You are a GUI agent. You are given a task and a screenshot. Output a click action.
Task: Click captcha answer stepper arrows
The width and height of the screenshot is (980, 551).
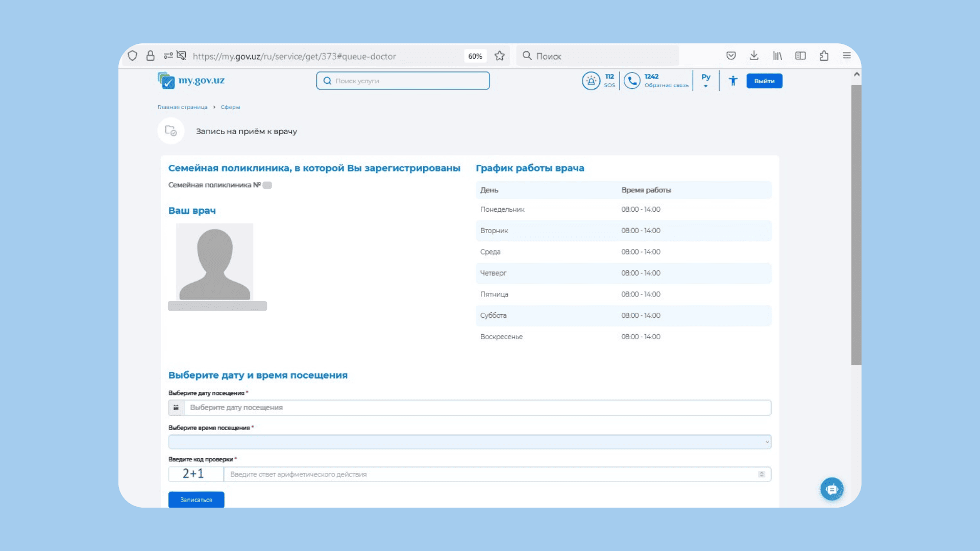pos(762,474)
